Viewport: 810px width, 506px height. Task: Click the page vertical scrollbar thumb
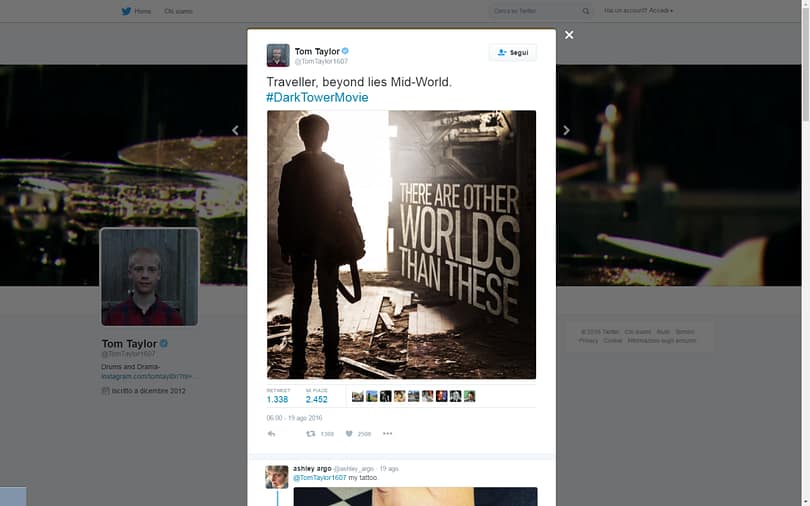(805, 64)
